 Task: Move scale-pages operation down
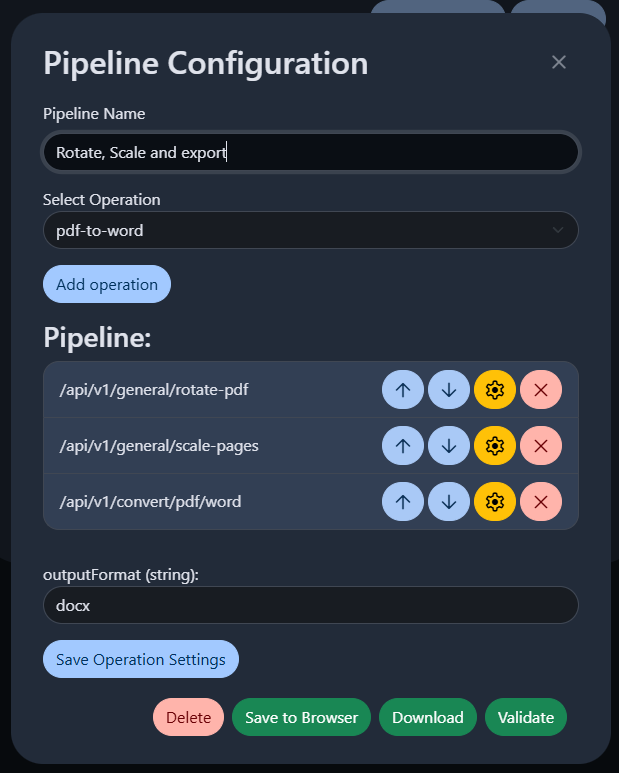click(448, 446)
